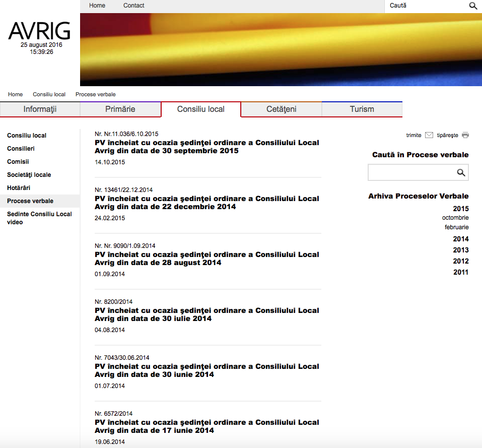Click the trimite link
This screenshot has height=448, width=482.
414,135
